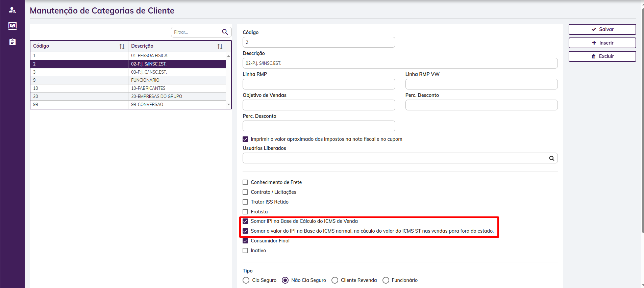Select row 10-FABRICANTES
The height and width of the screenshot is (288, 644).
(128, 88)
